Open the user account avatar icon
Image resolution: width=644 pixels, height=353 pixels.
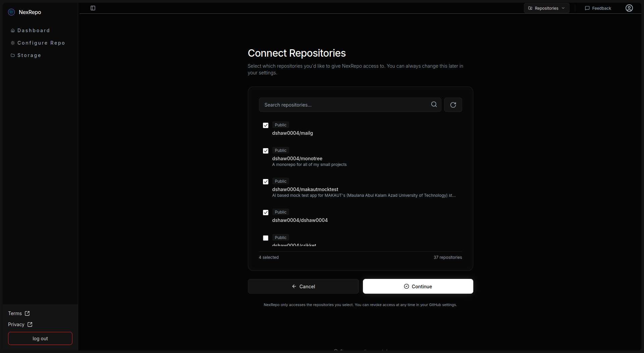pos(629,8)
